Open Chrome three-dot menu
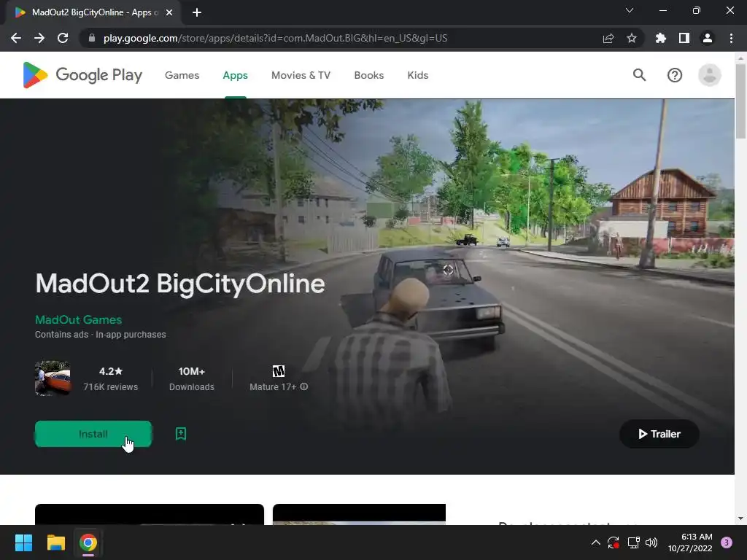Viewport: 747px width, 560px height. click(x=731, y=38)
